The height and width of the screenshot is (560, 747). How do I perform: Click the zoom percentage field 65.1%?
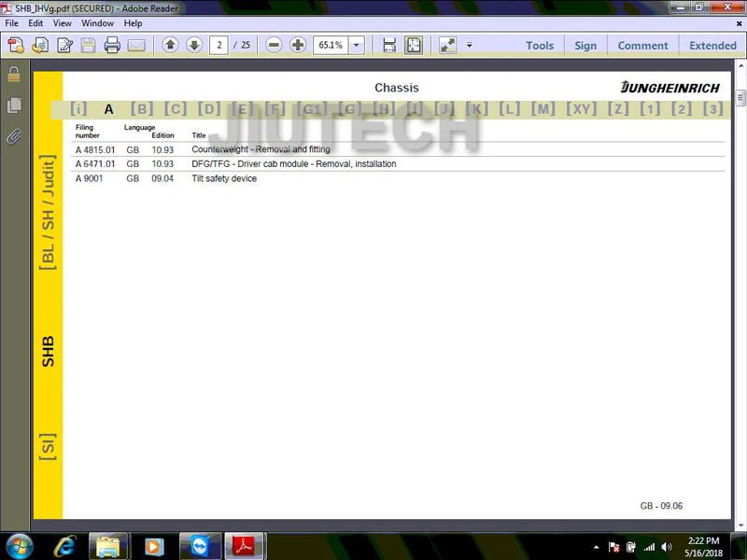point(331,45)
